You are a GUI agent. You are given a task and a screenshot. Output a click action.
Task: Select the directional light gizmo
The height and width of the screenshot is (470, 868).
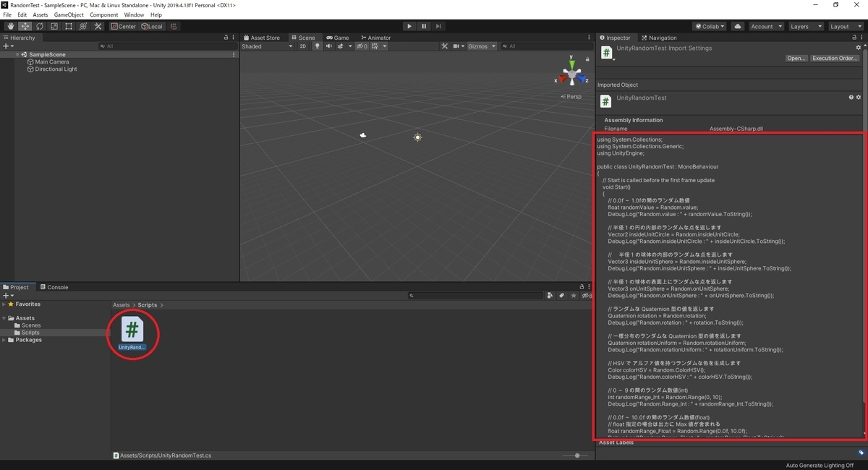click(x=417, y=137)
